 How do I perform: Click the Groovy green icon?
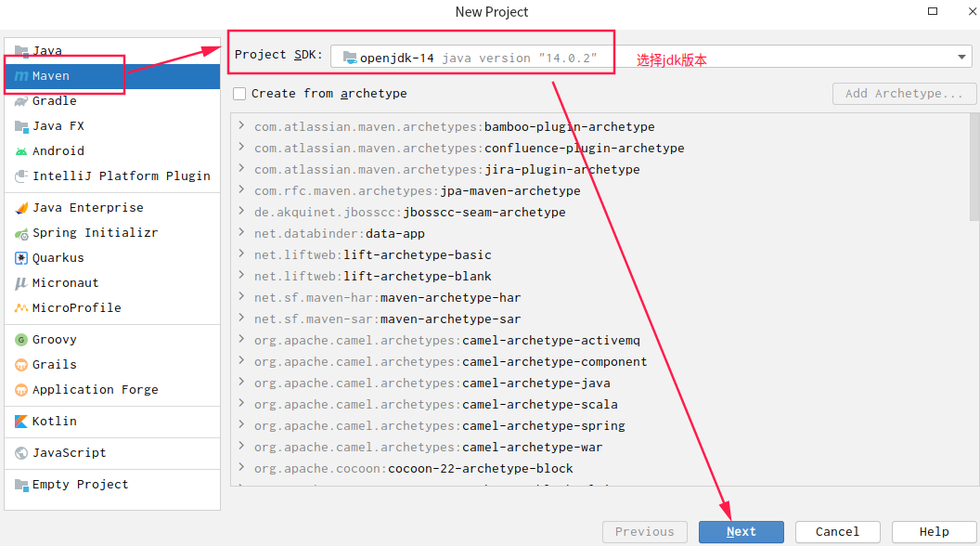21,340
